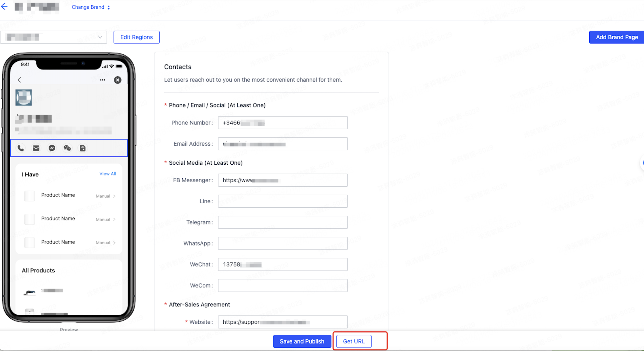Click the Messenger icon in mobile preview
Screen dimensions: 644x351
[52, 148]
